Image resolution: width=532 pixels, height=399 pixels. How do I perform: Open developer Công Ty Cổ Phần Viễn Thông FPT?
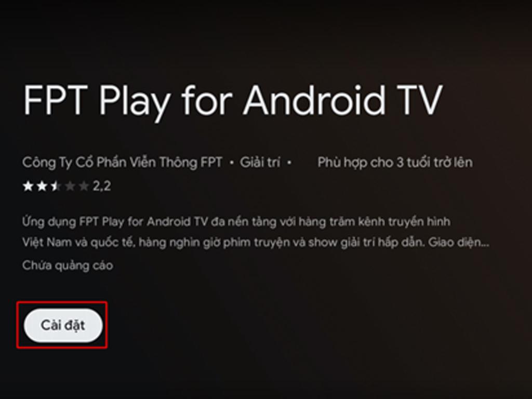coord(122,163)
